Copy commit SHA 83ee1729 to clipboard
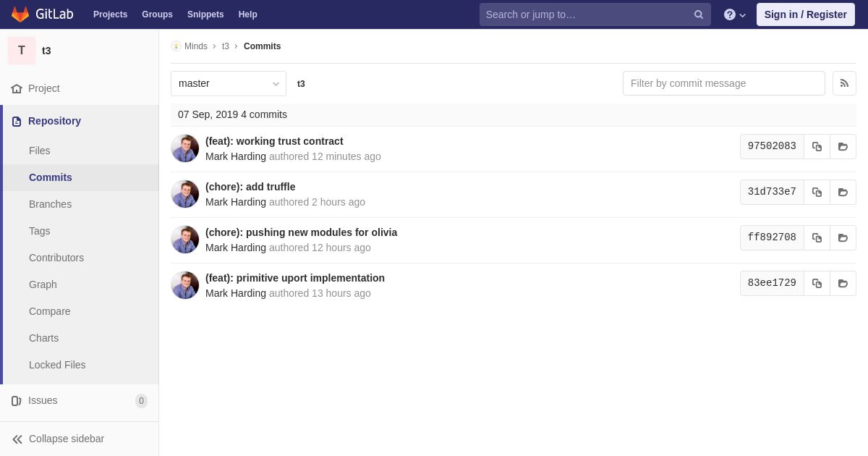The width and height of the screenshot is (868, 456). coord(817,283)
